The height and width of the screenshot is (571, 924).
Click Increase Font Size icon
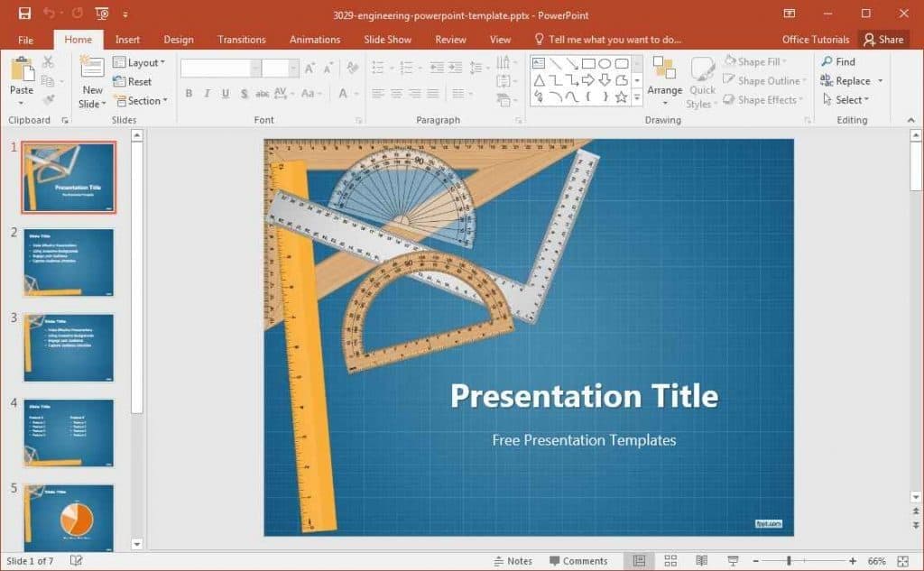pos(310,69)
